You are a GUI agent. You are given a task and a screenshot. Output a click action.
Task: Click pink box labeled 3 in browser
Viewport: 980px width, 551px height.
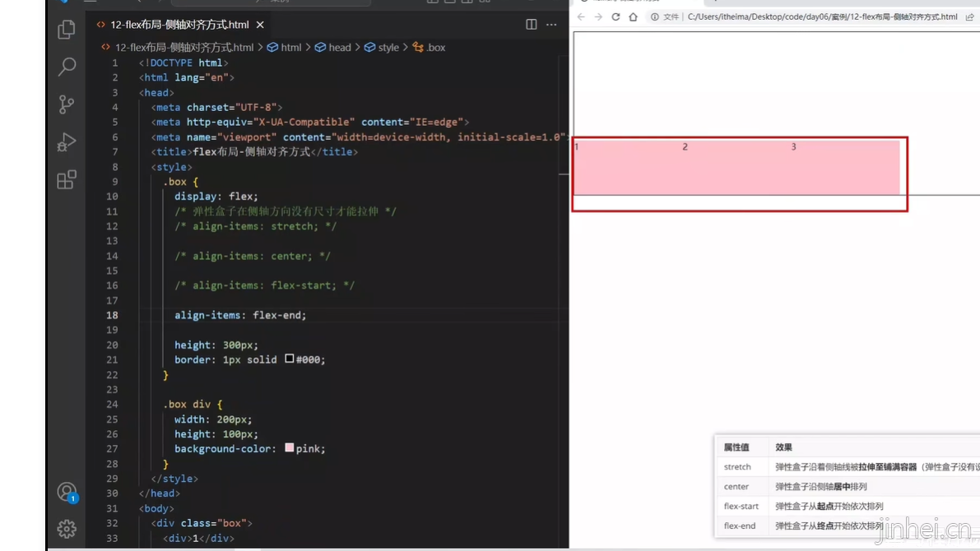pos(845,168)
